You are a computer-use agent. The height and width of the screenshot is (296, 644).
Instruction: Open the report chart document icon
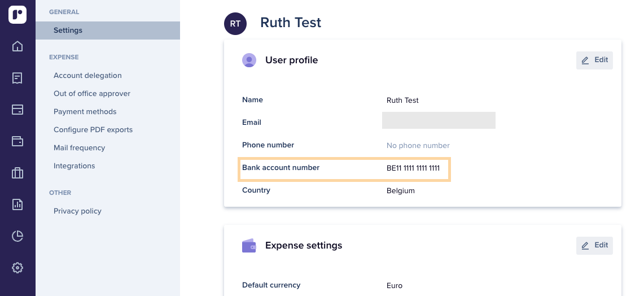pos(17,204)
